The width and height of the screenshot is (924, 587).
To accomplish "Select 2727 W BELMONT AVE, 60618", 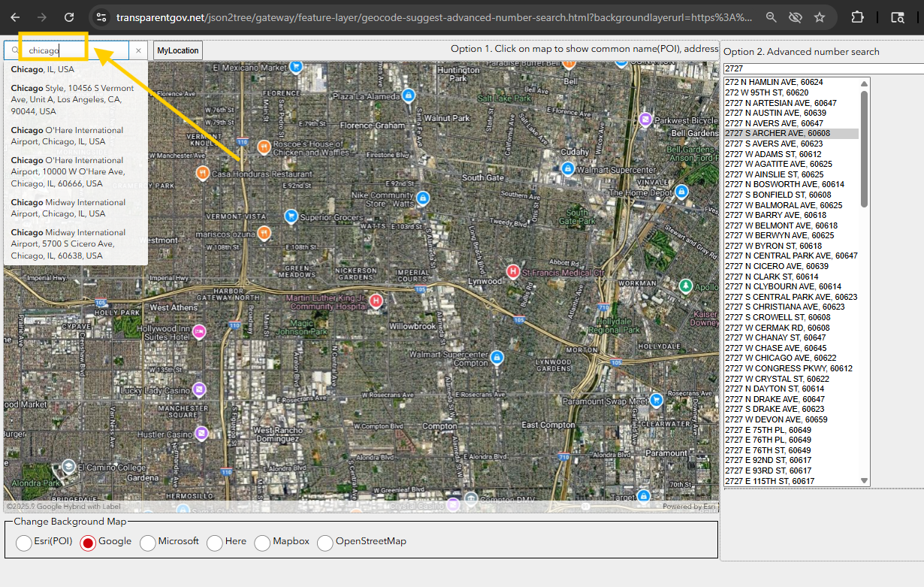I will (x=791, y=225).
